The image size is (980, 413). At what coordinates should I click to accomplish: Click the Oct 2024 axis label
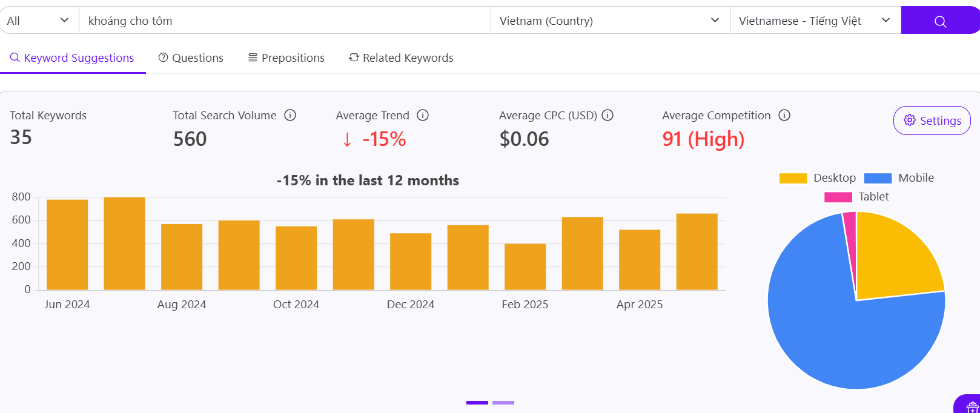point(296,305)
